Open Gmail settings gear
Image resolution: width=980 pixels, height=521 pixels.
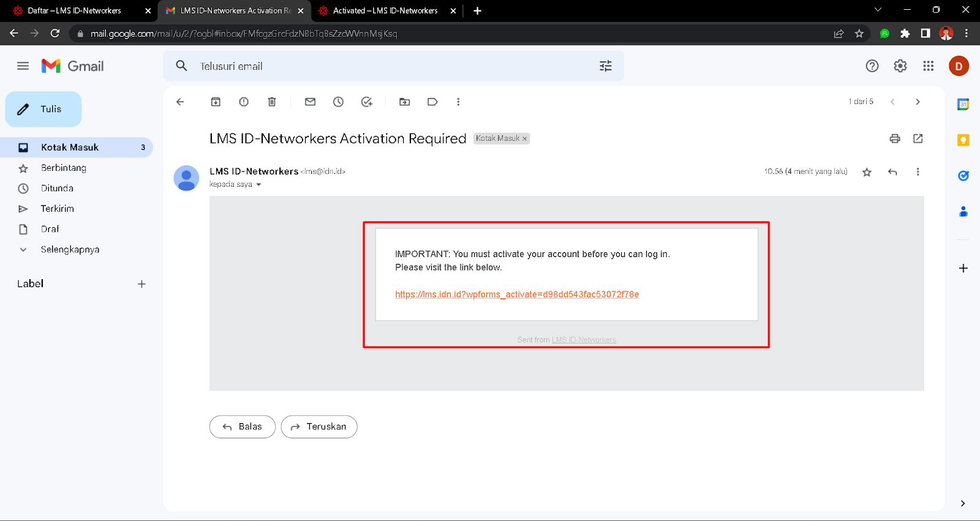tap(900, 66)
